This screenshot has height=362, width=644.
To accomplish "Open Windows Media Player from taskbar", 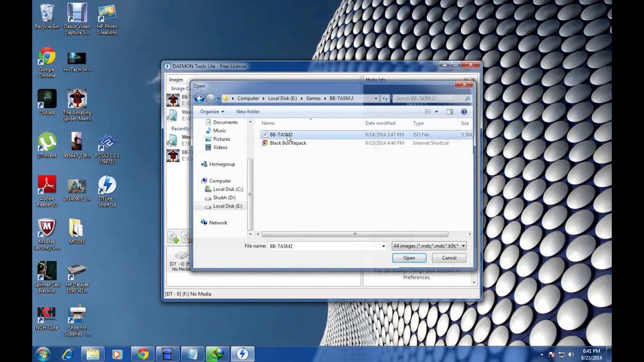I will tap(117, 354).
